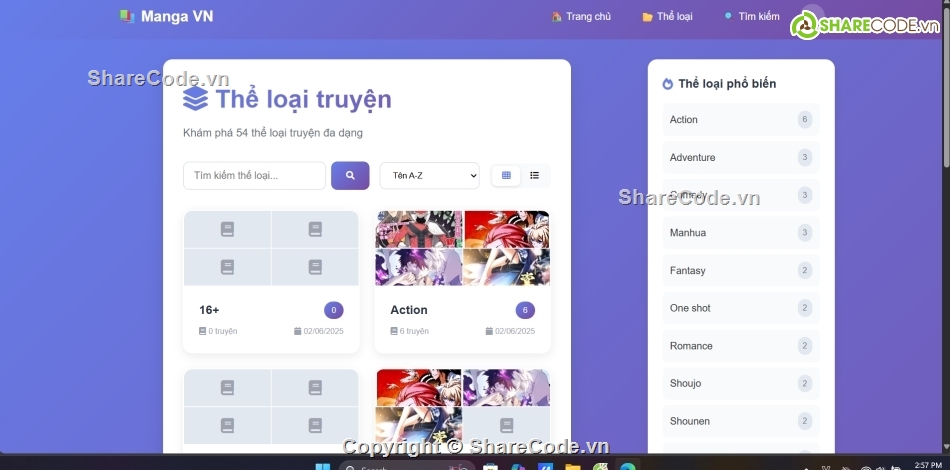Select Shoujo in popular genres list
Viewport: 950px width, 470px height.
click(x=741, y=383)
